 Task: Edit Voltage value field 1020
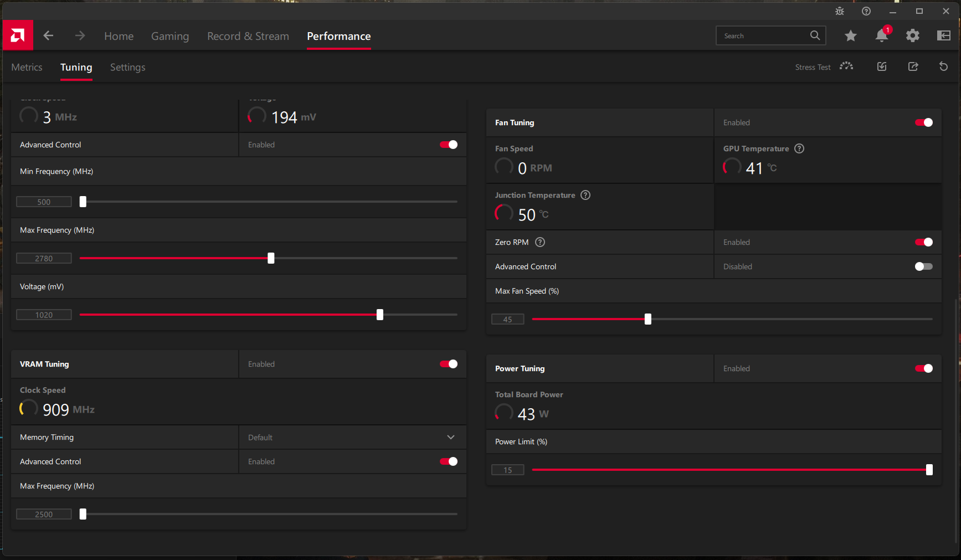pos(44,315)
